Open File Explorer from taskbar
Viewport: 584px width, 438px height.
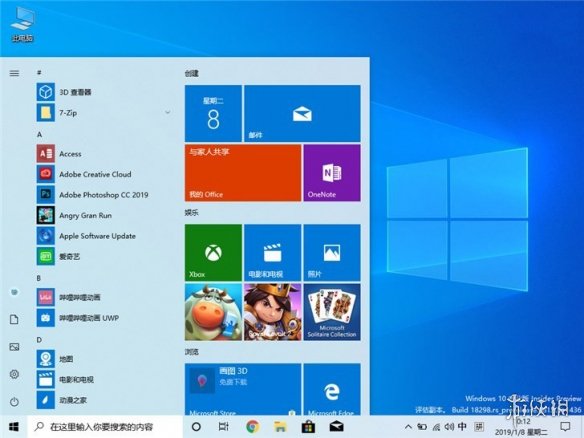point(280,426)
